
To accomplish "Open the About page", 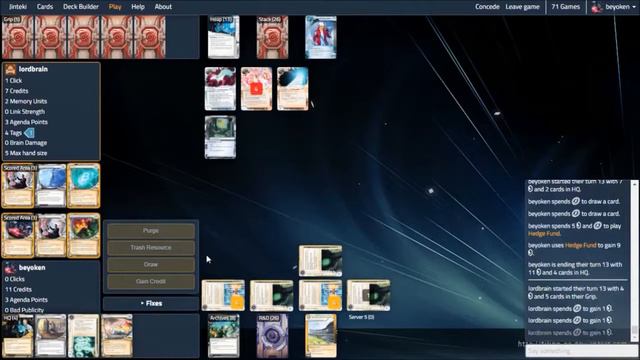I will tap(163, 7).
